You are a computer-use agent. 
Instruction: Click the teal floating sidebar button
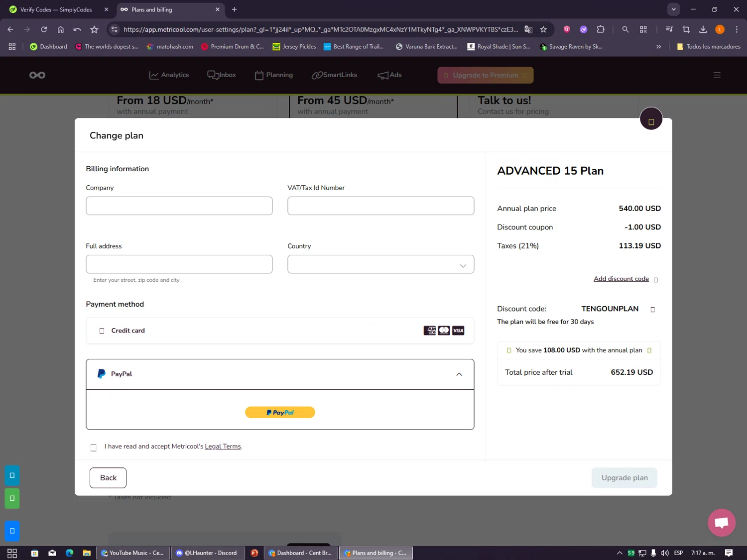point(12,475)
